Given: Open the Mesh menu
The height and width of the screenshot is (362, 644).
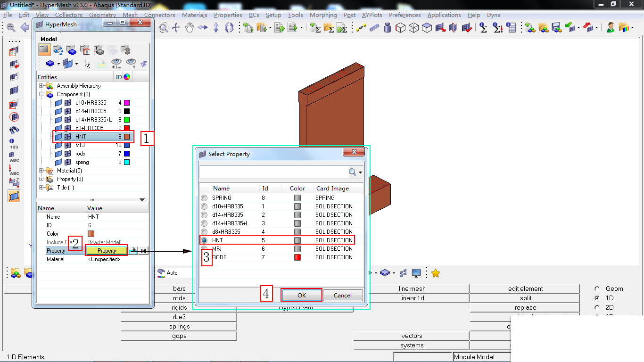Looking at the screenshot, I should pyautogui.click(x=130, y=15).
